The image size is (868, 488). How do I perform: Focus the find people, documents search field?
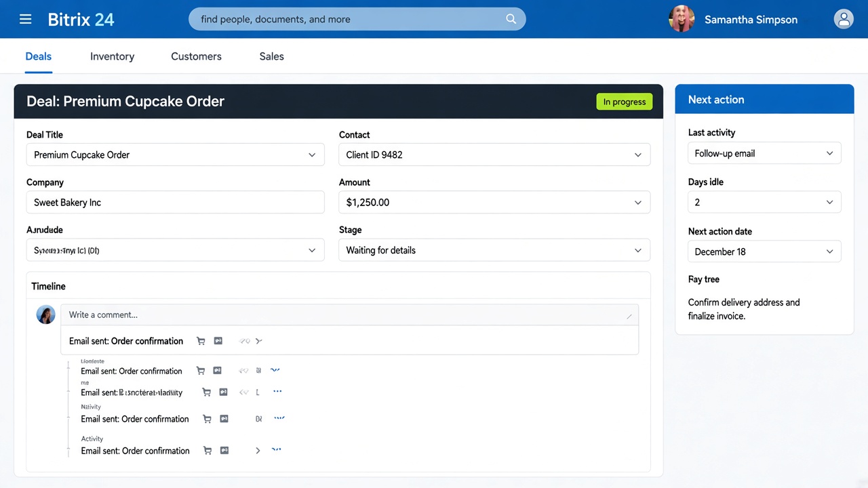click(357, 19)
